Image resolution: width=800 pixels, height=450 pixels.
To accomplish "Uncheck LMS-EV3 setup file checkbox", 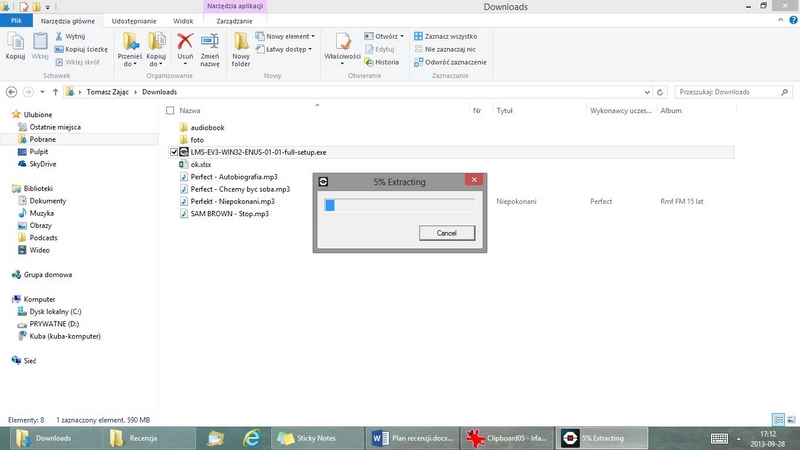I will pos(174,152).
